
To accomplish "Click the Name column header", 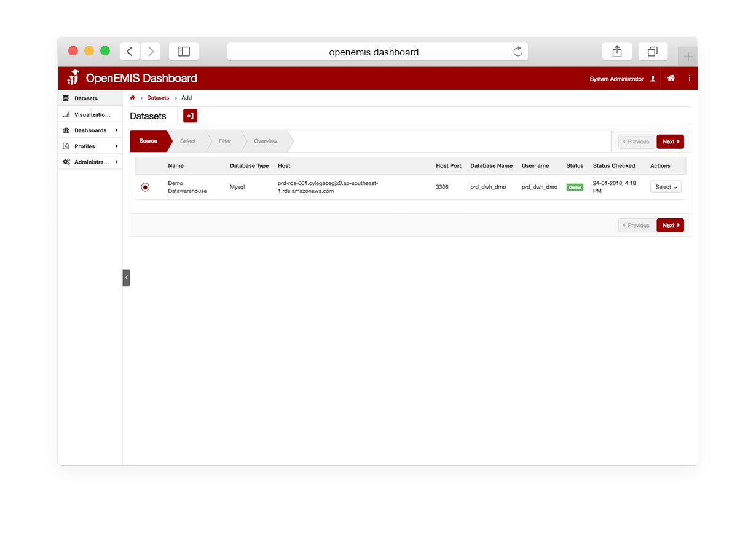I will (x=176, y=165).
